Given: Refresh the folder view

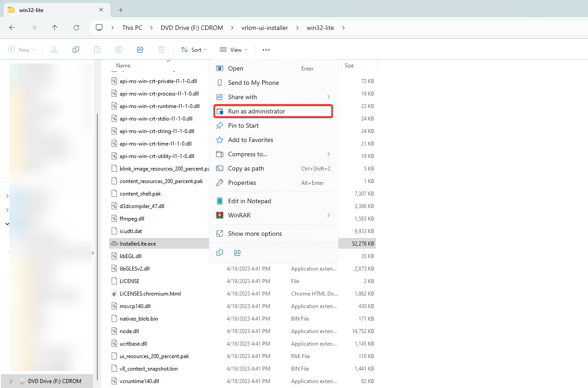Looking at the screenshot, I should 76,28.
